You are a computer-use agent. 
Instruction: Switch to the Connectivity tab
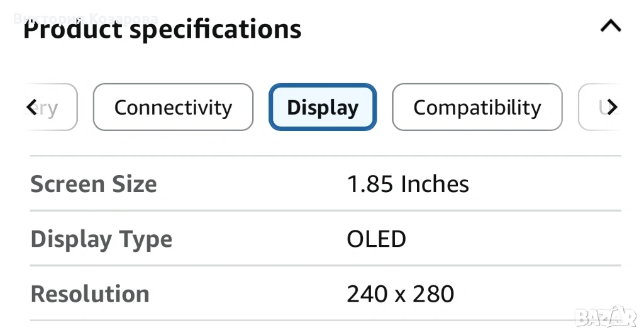pos(173,108)
